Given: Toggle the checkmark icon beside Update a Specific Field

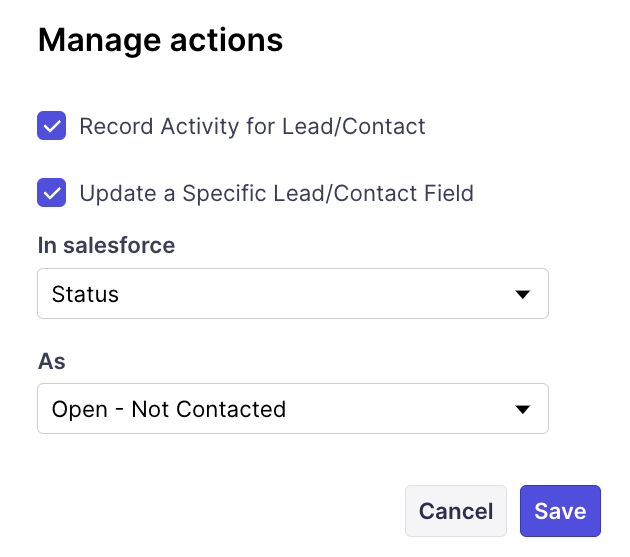Looking at the screenshot, I should [x=51, y=193].
